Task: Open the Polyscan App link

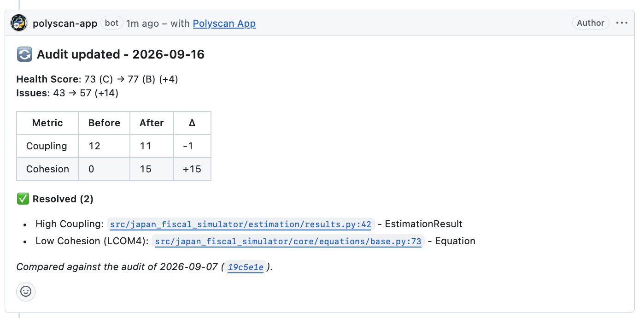Action: point(224,23)
